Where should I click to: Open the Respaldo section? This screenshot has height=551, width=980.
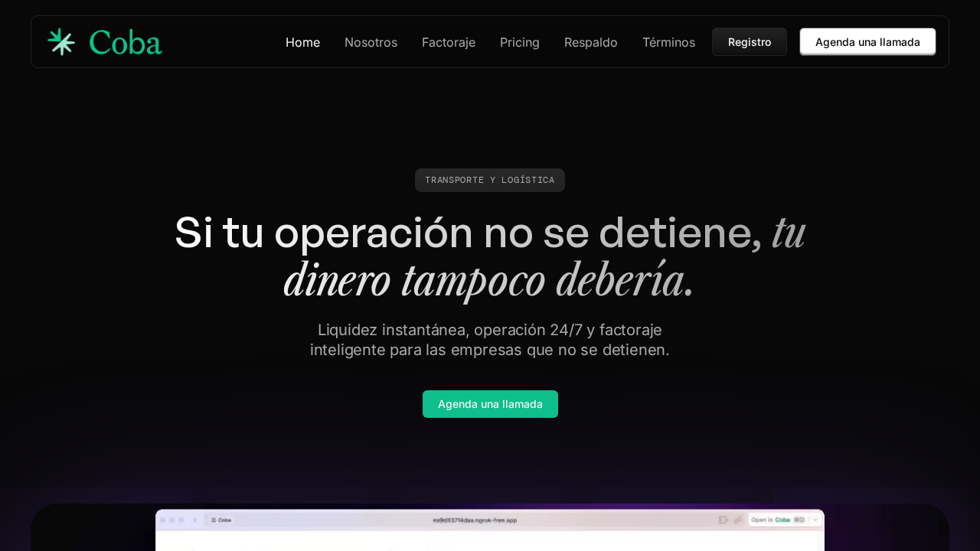(x=591, y=42)
